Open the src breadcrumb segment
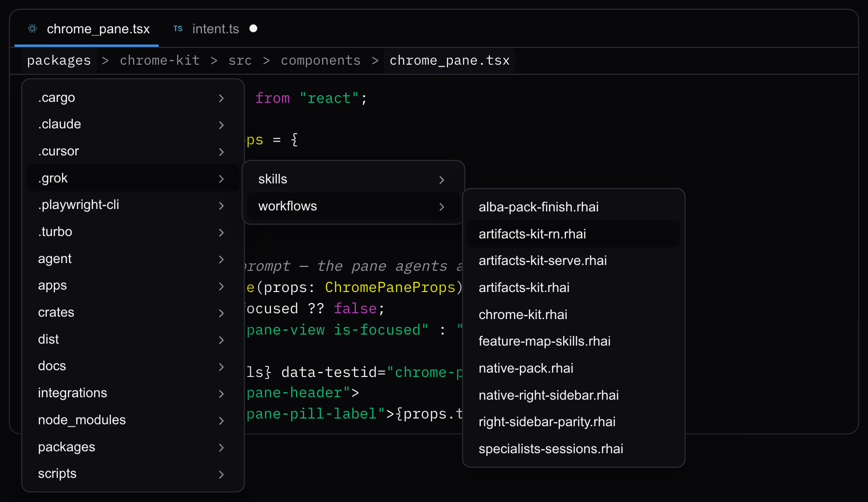The image size is (868, 502). (240, 60)
